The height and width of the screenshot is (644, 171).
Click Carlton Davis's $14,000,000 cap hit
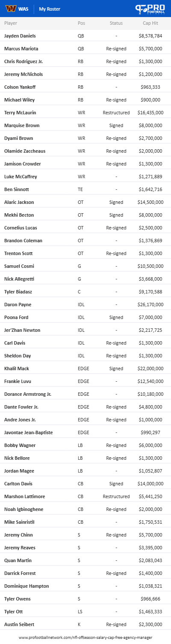[150, 484]
